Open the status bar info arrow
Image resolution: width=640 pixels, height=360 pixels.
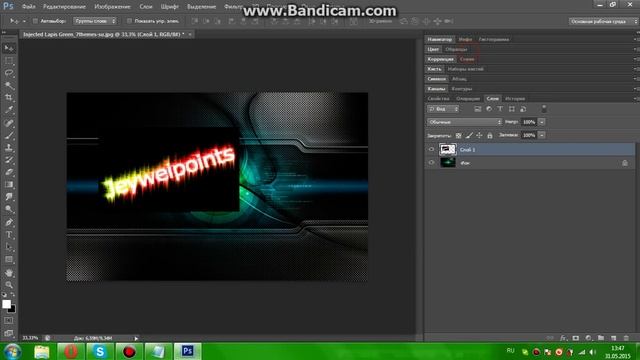136,338
